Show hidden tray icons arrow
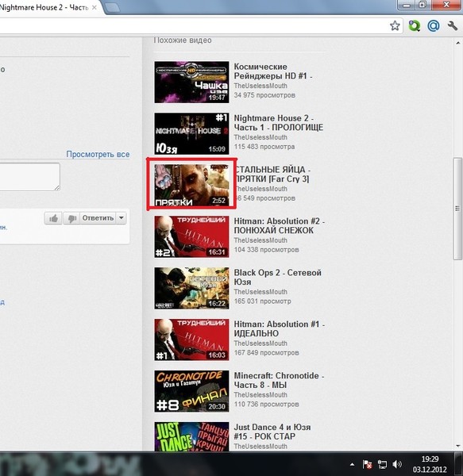Screen dimensions: 463x476 (x=352, y=464)
